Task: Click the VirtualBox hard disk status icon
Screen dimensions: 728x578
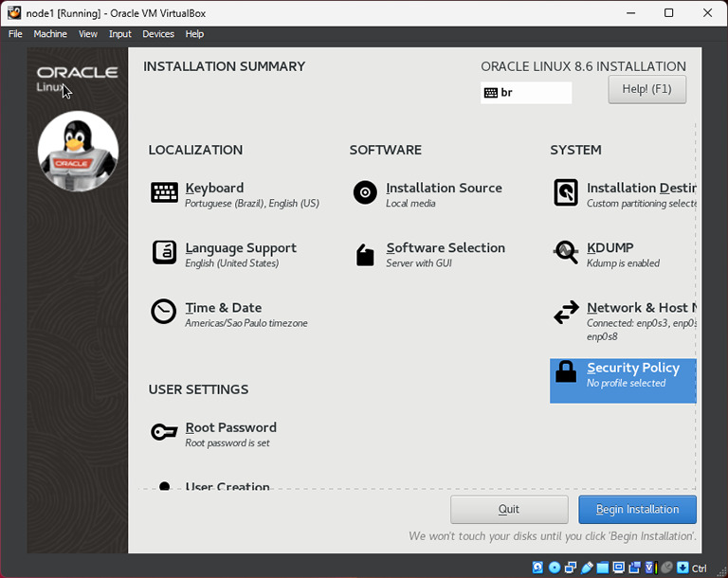Action: (537, 568)
